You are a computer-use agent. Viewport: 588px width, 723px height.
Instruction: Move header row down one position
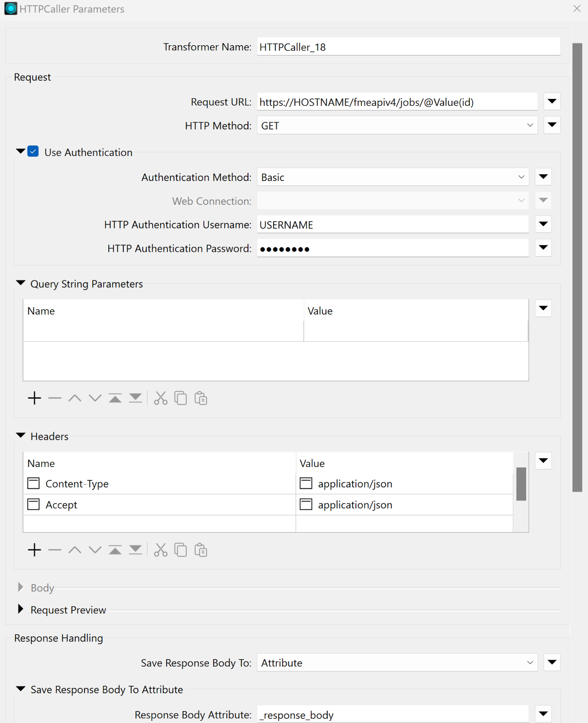(95, 550)
